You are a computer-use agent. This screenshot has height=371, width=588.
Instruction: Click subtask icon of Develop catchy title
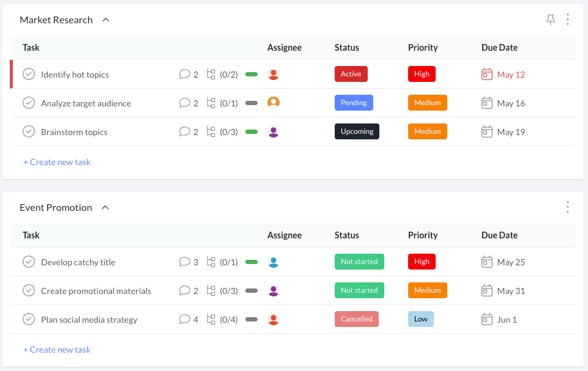[211, 262]
